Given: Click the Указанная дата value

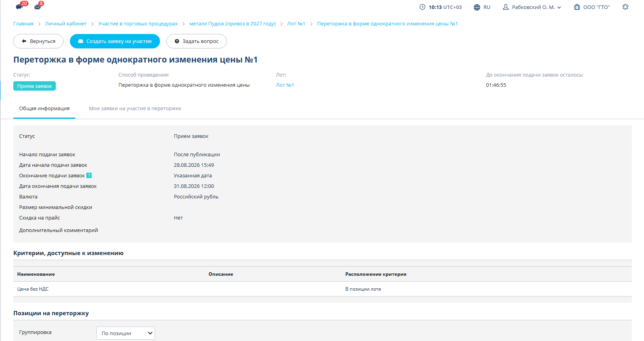Looking at the screenshot, I should point(193,176).
